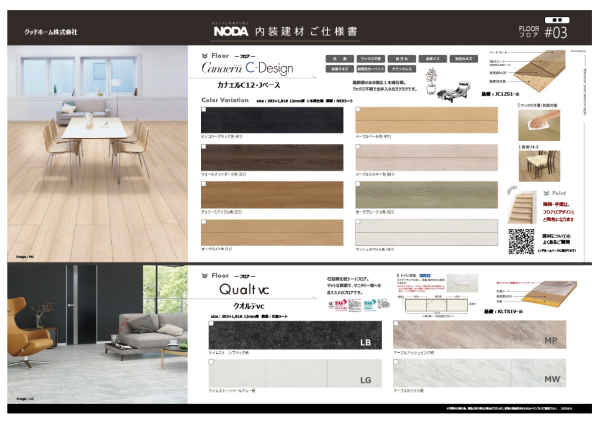Viewport: 600px width, 424px height.
Task: Click the chair on floor photo
Action: click(539, 166)
